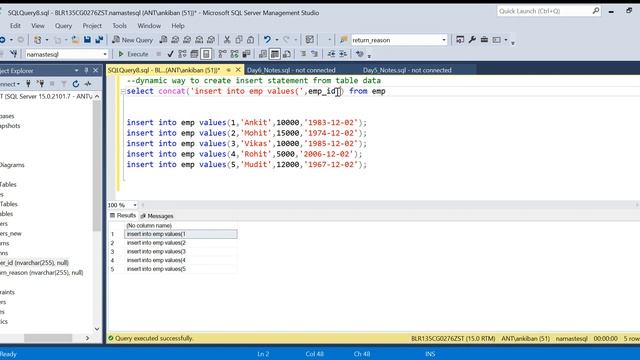
Task: Toggle Include Actual Execution Plan
Action: [222, 54]
